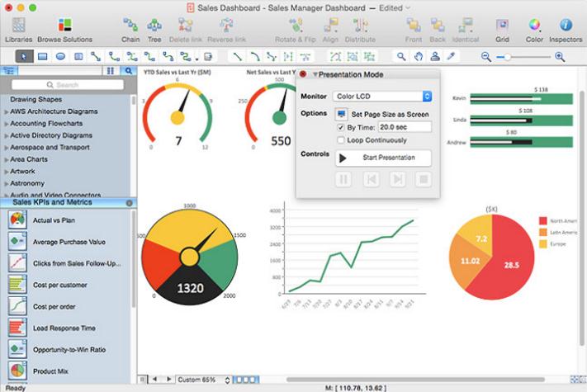Expand Aerospace and Transport category
This screenshot has height=392, width=587.
tap(7, 148)
